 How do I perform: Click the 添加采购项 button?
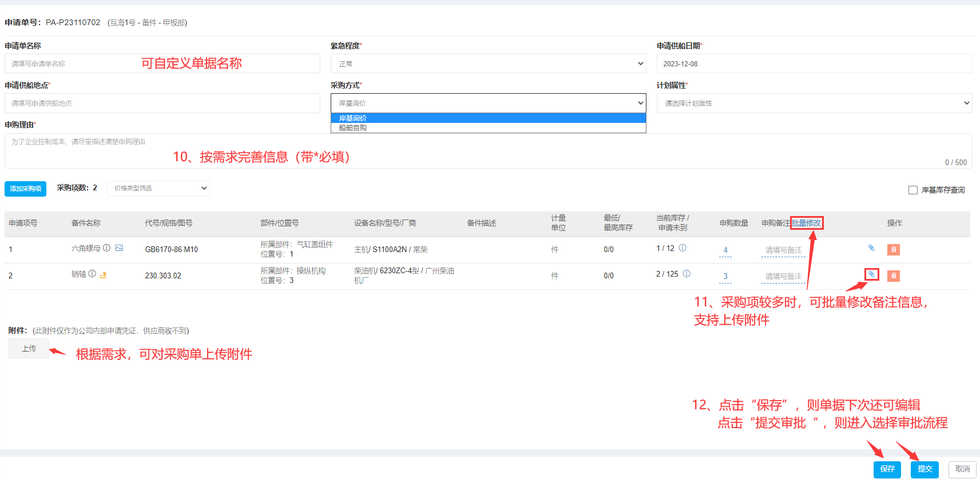[x=25, y=189]
